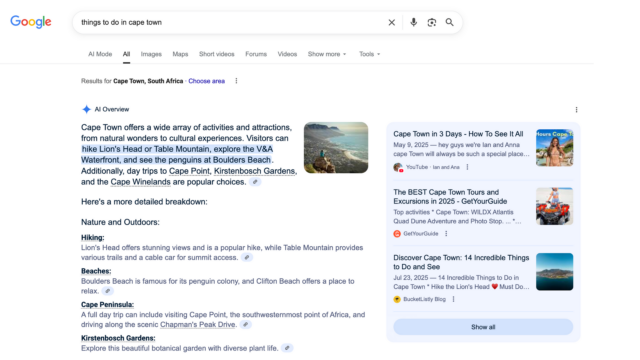
Task: Click the YouTube channel avatar icon
Action: (398, 167)
